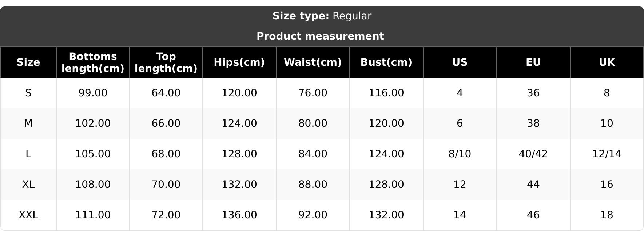Select the Hips(cm) column header
This screenshot has height=231, width=644.
(239, 62)
